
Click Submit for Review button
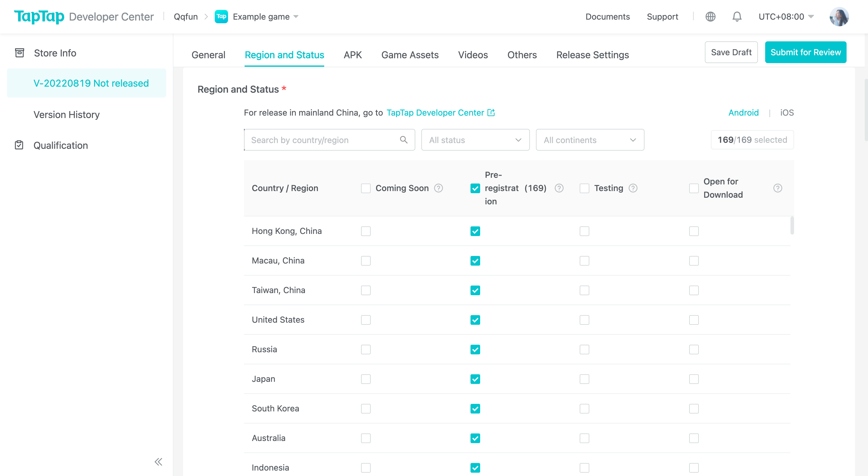point(805,52)
